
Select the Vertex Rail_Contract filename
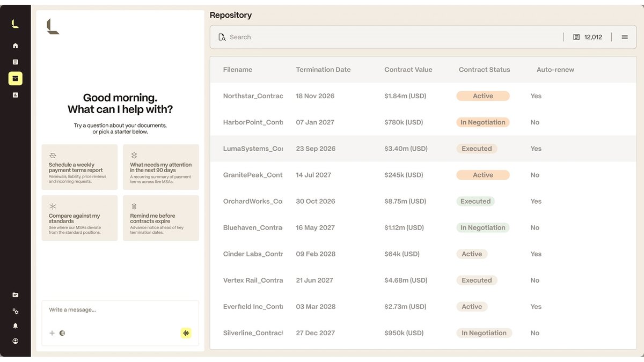[253, 280]
